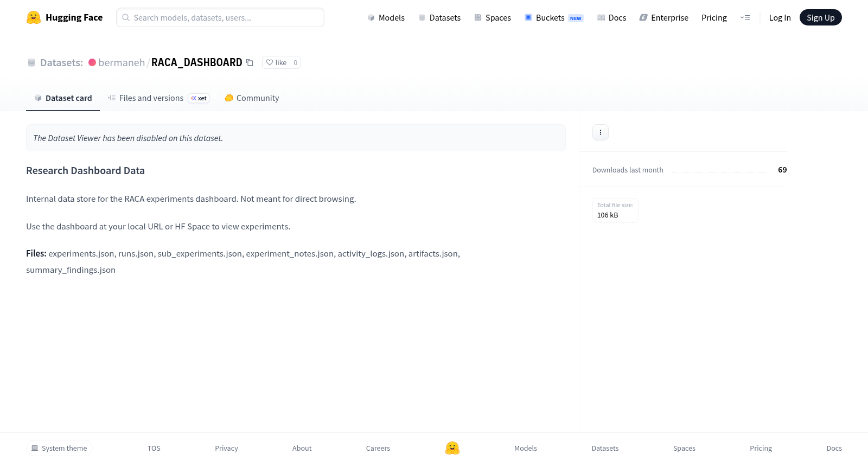Open Models in top navigation
Image resolution: width=868 pixels, height=467 pixels.
[x=386, y=17]
